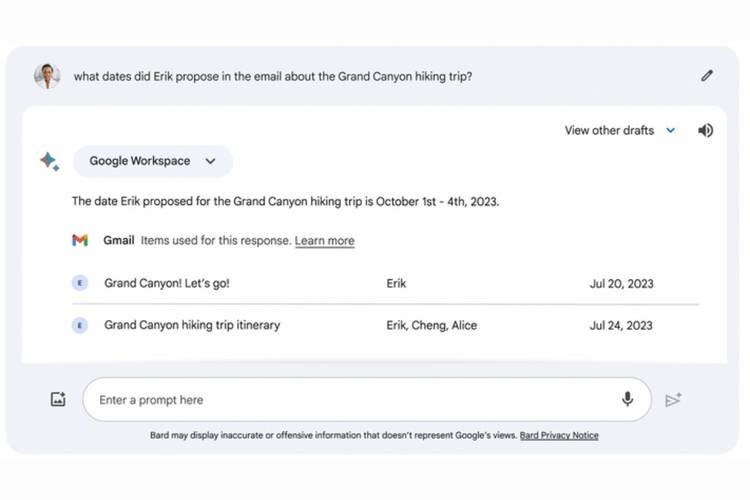
Task: Expand the View other drafts chevron
Action: tap(671, 130)
